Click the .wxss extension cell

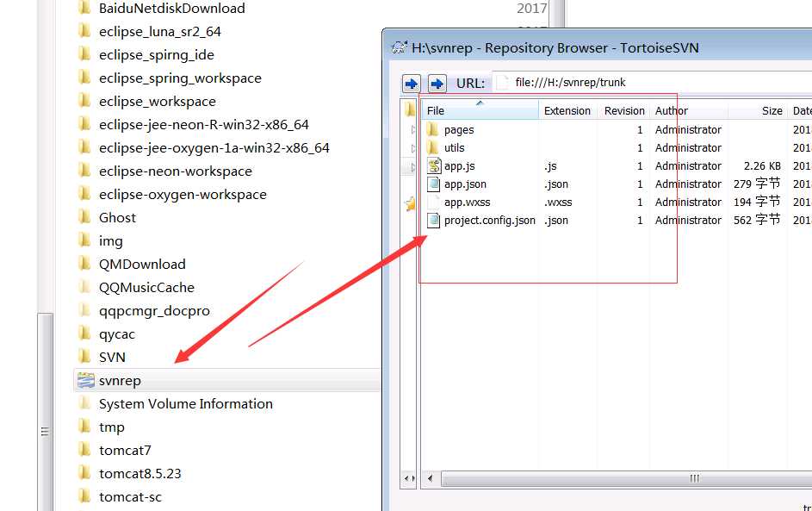click(x=558, y=203)
